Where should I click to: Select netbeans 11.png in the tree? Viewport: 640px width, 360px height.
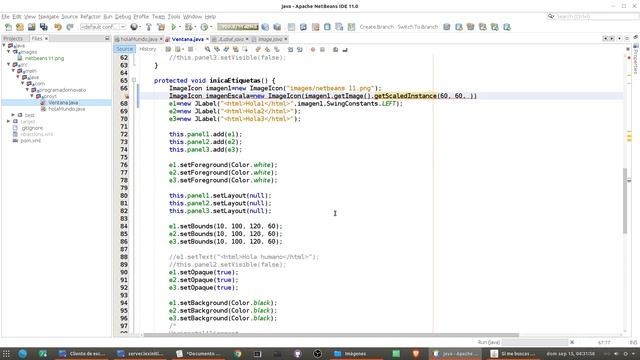coord(44,58)
